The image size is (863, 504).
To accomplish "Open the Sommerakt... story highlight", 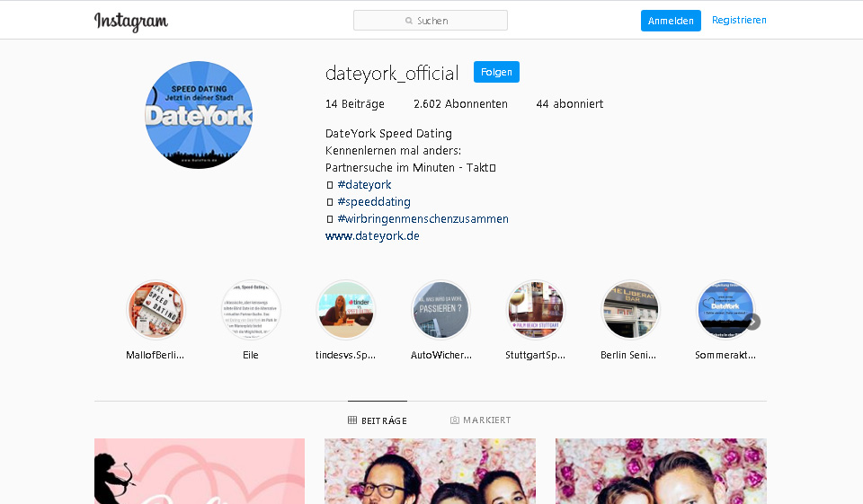I will click(724, 310).
